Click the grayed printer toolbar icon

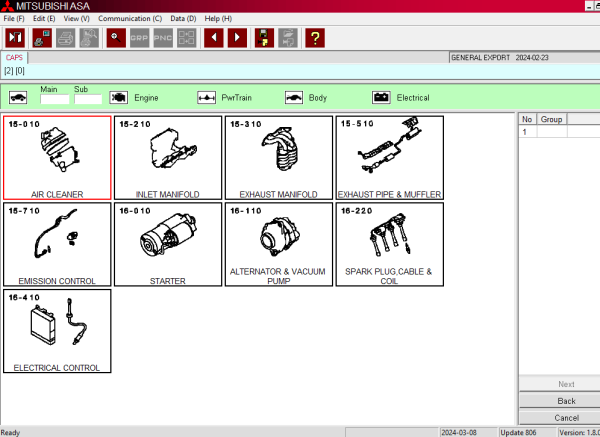point(65,38)
